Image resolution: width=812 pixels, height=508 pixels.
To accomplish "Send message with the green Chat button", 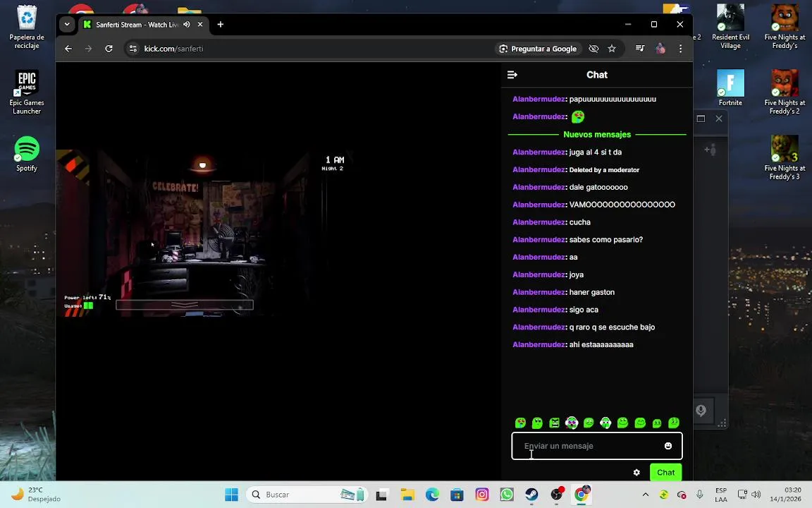I will point(665,472).
